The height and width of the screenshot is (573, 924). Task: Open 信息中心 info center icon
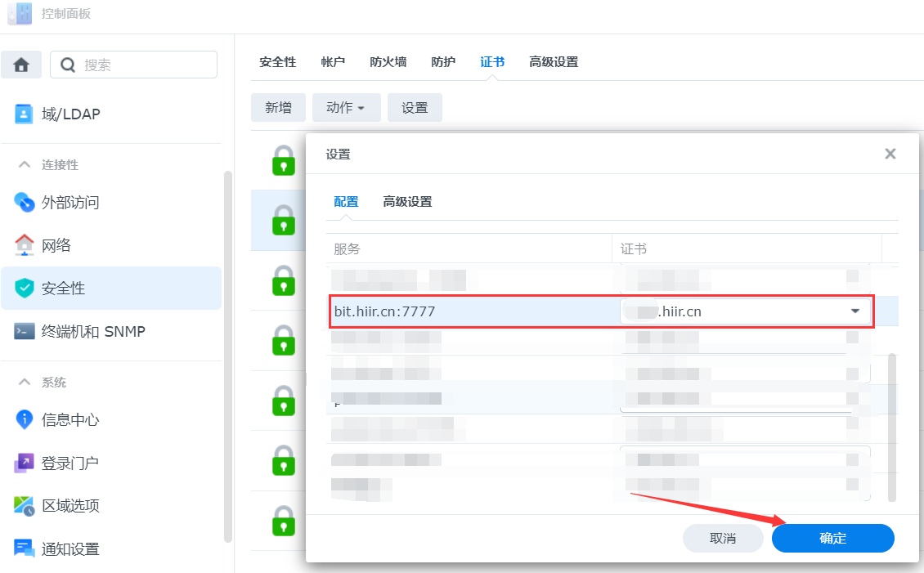(25, 419)
